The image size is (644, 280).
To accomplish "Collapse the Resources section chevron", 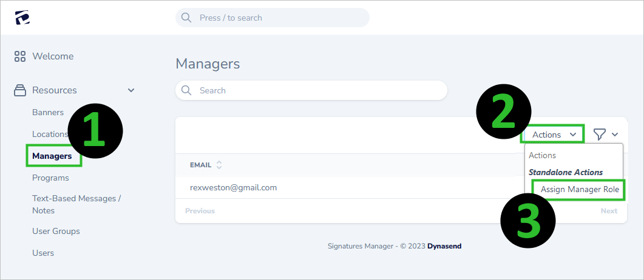I will pos(131,90).
